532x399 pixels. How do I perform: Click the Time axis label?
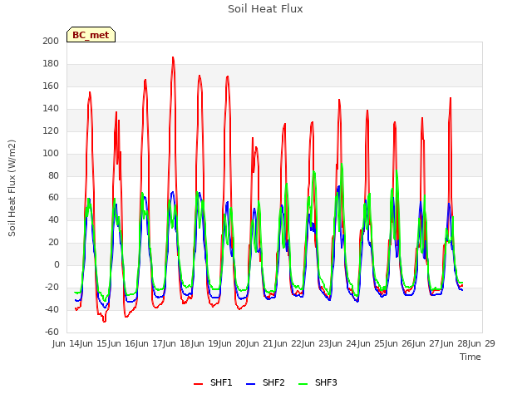[x=470, y=357]
